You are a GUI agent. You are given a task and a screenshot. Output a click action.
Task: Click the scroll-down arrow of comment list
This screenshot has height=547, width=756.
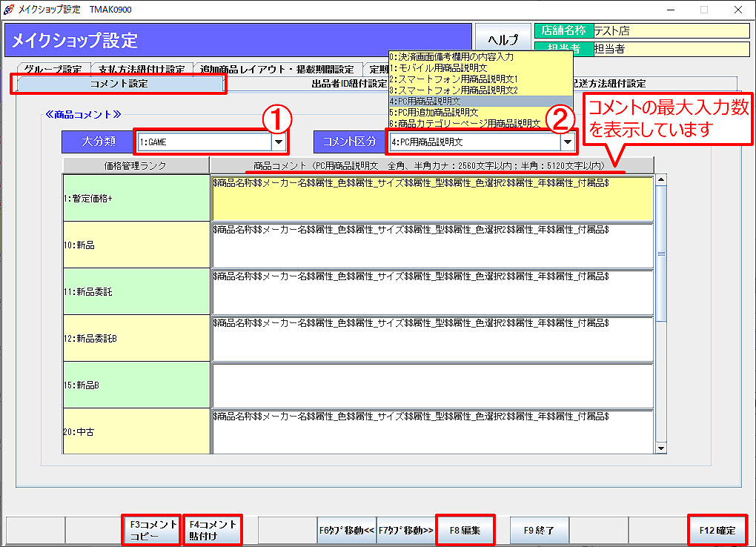[x=660, y=448]
